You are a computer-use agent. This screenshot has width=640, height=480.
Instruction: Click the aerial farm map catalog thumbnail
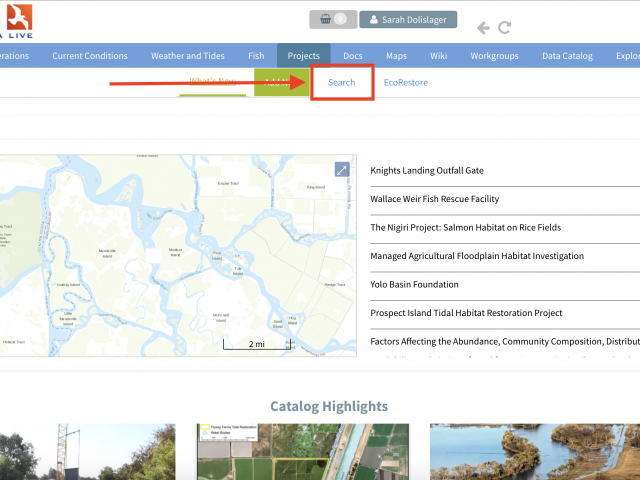[x=301, y=452]
